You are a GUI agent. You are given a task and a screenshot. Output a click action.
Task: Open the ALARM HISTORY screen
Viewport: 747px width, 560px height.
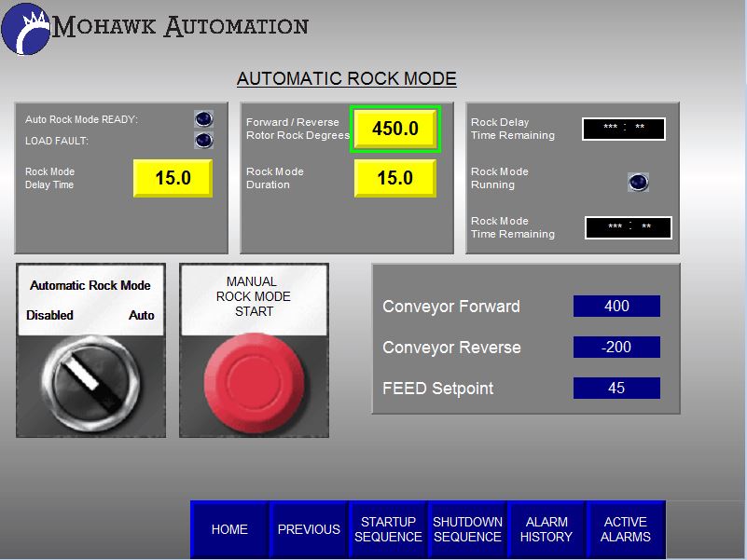(546, 529)
